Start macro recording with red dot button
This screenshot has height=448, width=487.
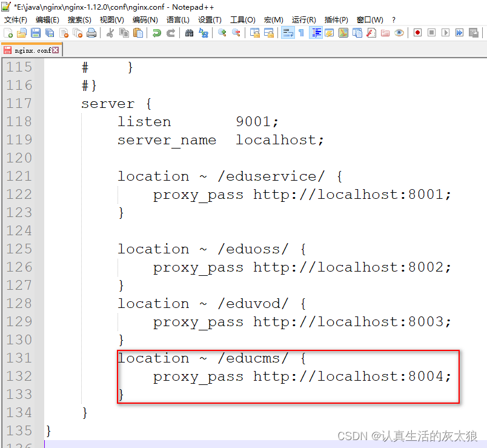pyautogui.click(x=418, y=33)
